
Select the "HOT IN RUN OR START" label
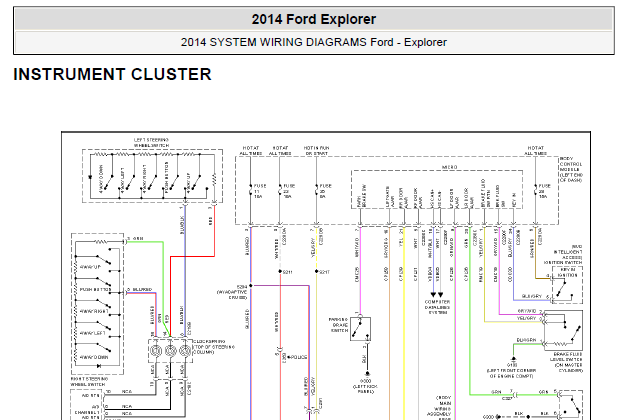[x=316, y=151]
